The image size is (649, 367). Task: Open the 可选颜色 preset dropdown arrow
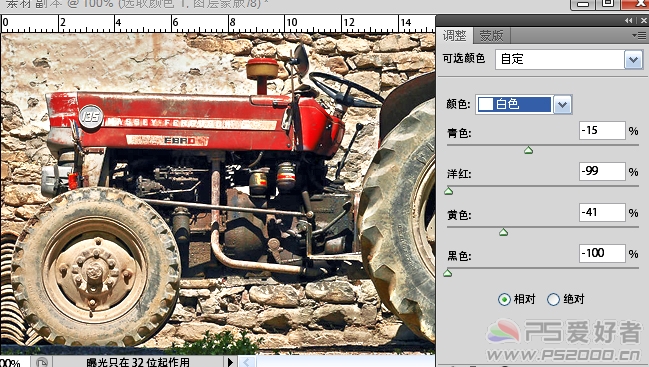click(633, 60)
